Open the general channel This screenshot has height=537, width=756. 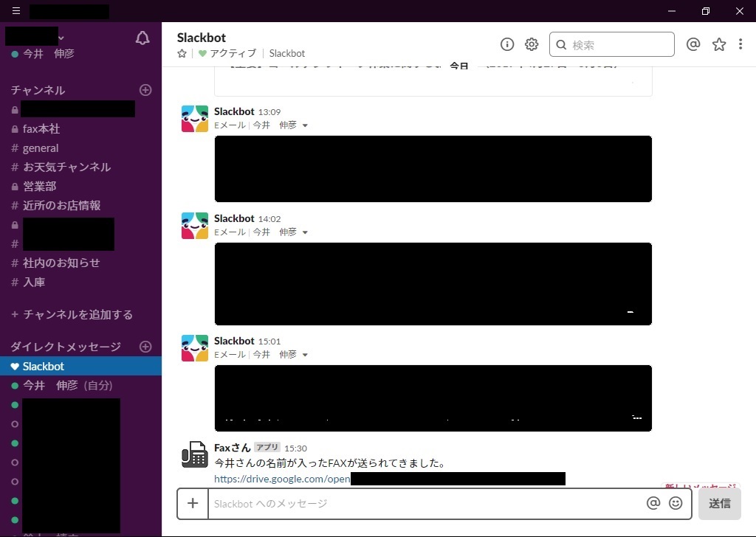pos(41,148)
